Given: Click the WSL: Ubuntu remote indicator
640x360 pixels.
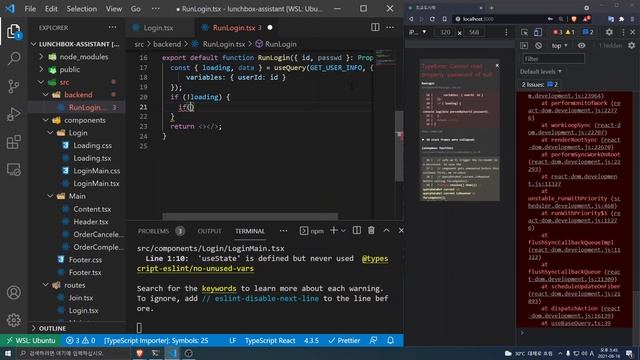Looking at the screenshot, I should (x=31, y=340).
